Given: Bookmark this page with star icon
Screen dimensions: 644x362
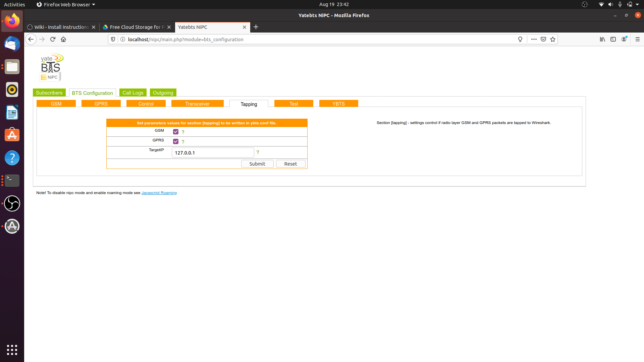Looking at the screenshot, I should tap(553, 39).
